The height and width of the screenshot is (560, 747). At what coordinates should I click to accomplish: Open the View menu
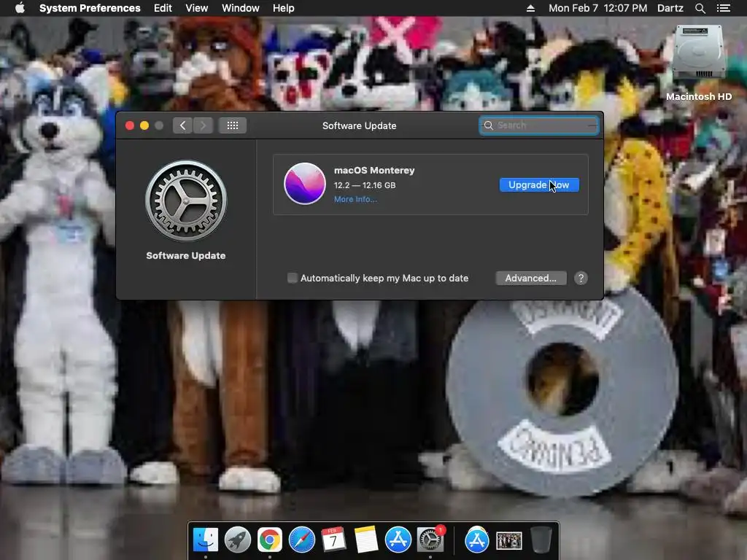click(x=197, y=8)
